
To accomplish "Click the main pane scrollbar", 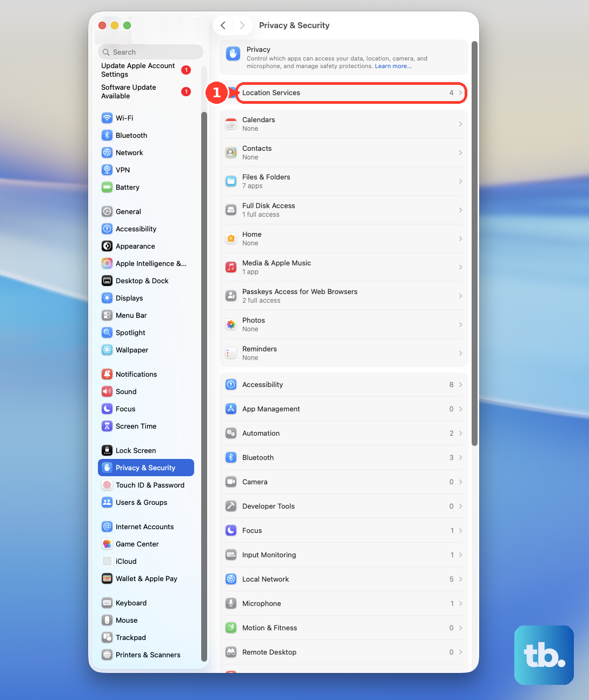I will tap(474, 243).
